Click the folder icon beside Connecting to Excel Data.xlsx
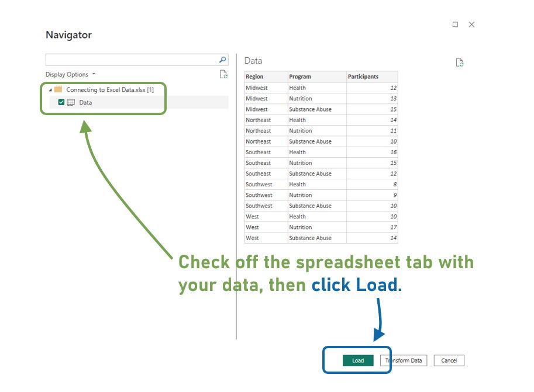This screenshot has width=534, height=392. click(x=58, y=89)
